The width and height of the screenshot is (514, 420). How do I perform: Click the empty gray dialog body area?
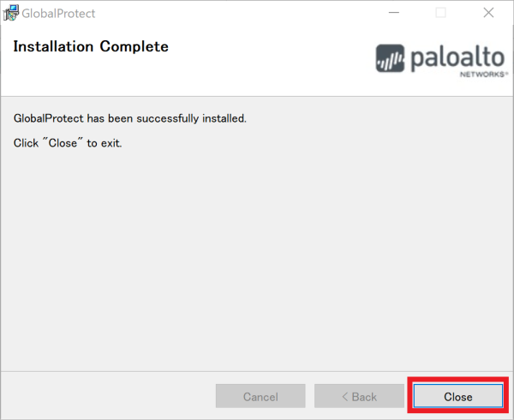click(257, 257)
